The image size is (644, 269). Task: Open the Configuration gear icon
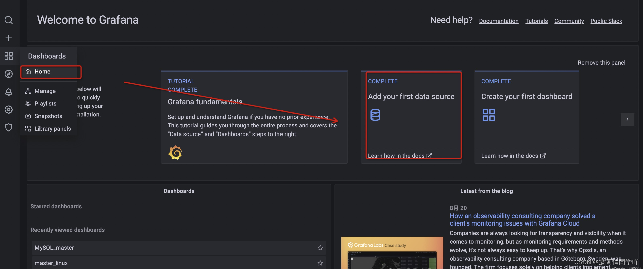coord(9,110)
